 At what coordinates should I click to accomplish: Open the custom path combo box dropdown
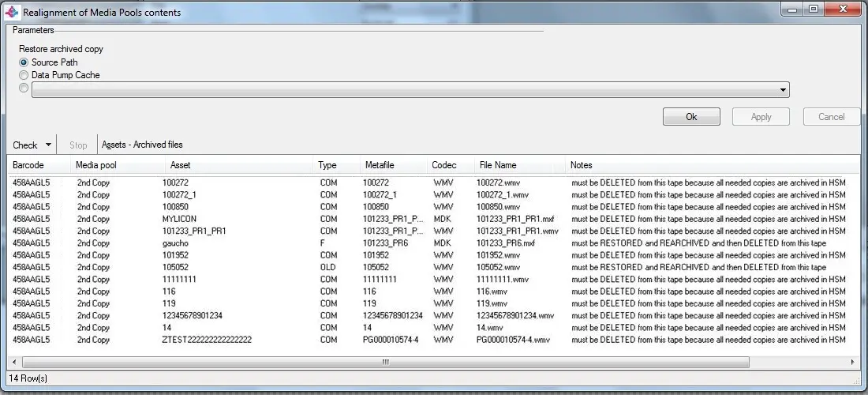point(783,90)
